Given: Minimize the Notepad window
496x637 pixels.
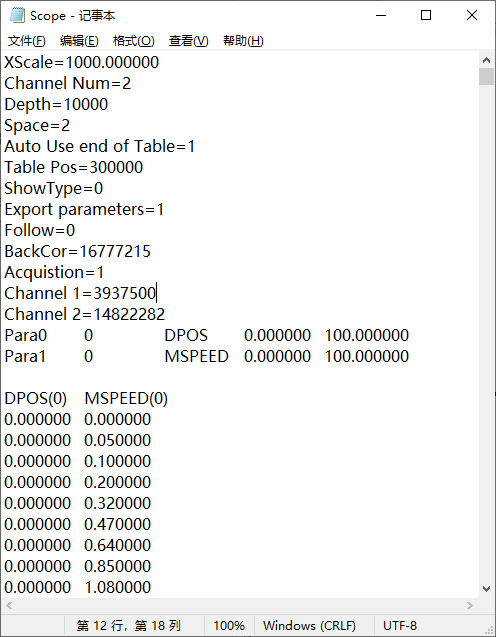Looking at the screenshot, I should click(381, 15).
